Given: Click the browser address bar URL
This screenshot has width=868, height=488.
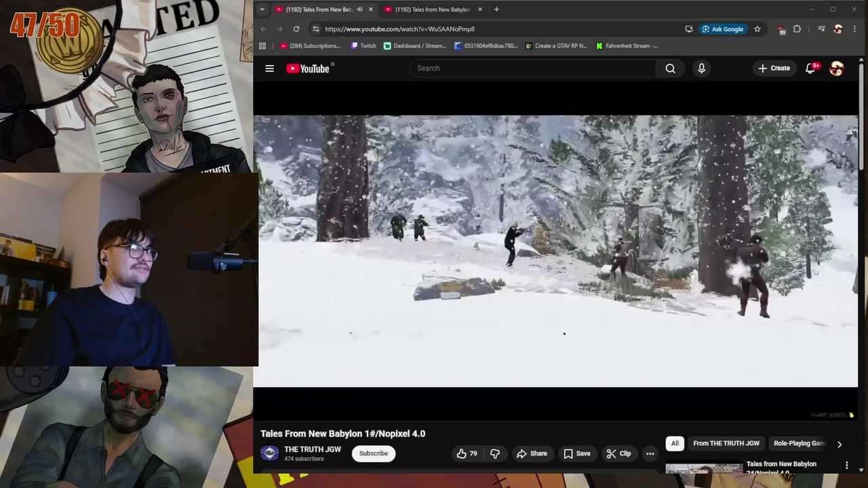Looking at the screenshot, I should (x=399, y=29).
